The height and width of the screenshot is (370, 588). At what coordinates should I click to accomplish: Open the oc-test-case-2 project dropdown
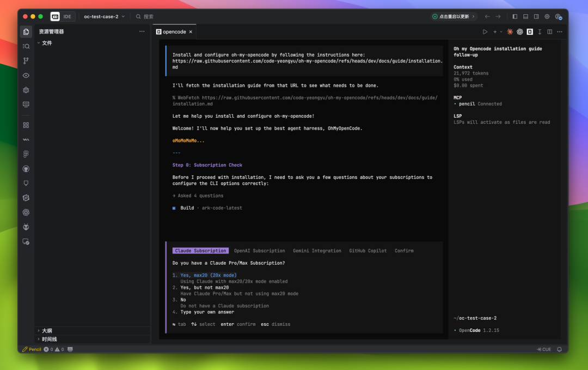[104, 16]
